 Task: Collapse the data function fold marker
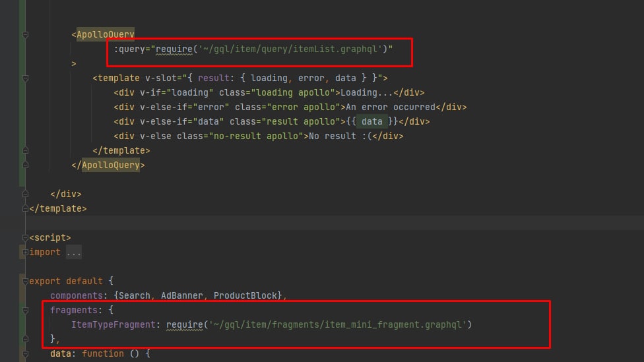pos(25,354)
